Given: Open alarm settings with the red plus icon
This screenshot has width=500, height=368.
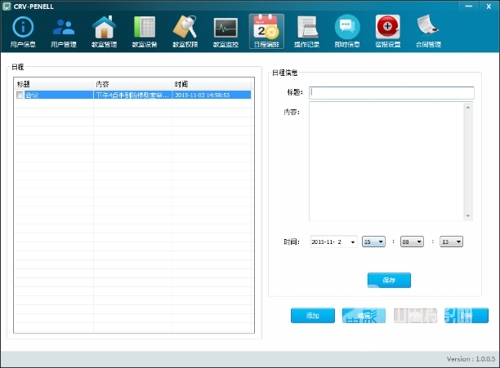Looking at the screenshot, I should (388, 32).
